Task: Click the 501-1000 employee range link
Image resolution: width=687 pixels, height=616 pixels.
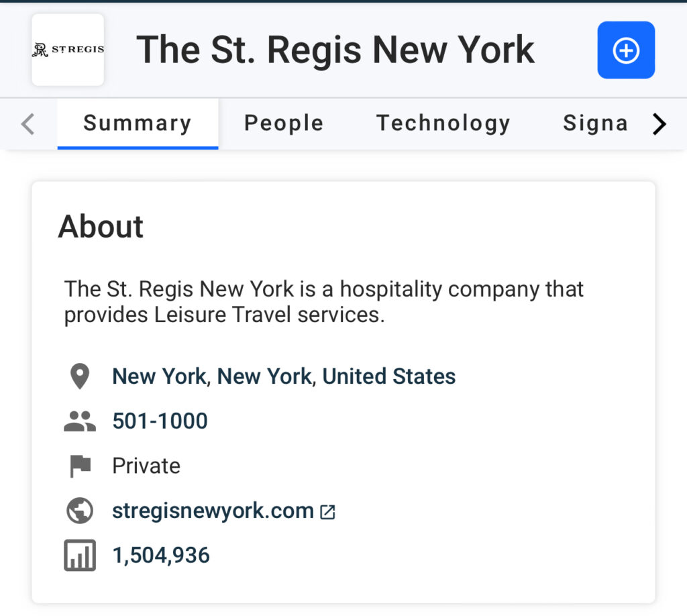Action: (x=160, y=421)
